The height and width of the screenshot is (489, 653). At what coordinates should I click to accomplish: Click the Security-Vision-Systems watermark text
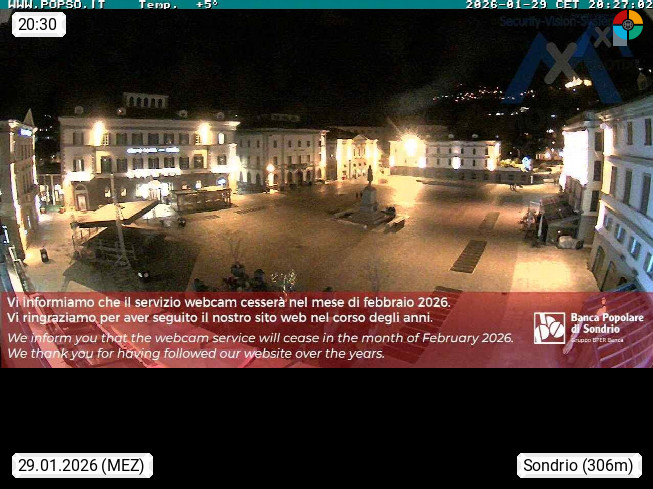(x=553, y=21)
